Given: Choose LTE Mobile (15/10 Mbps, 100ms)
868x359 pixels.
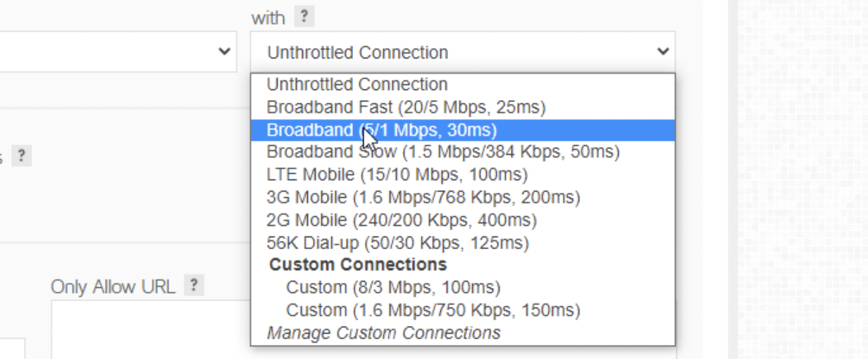Looking at the screenshot, I should tap(463, 175).
